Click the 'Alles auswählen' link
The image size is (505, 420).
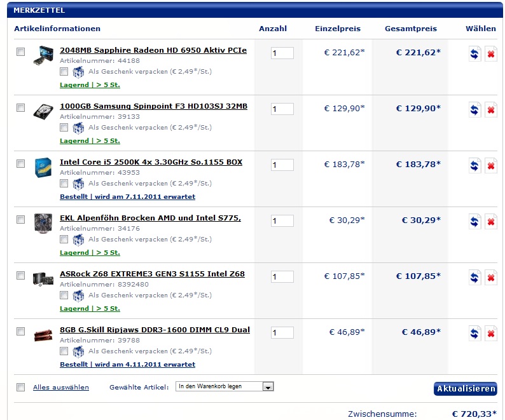pyautogui.click(x=61, y=388)
